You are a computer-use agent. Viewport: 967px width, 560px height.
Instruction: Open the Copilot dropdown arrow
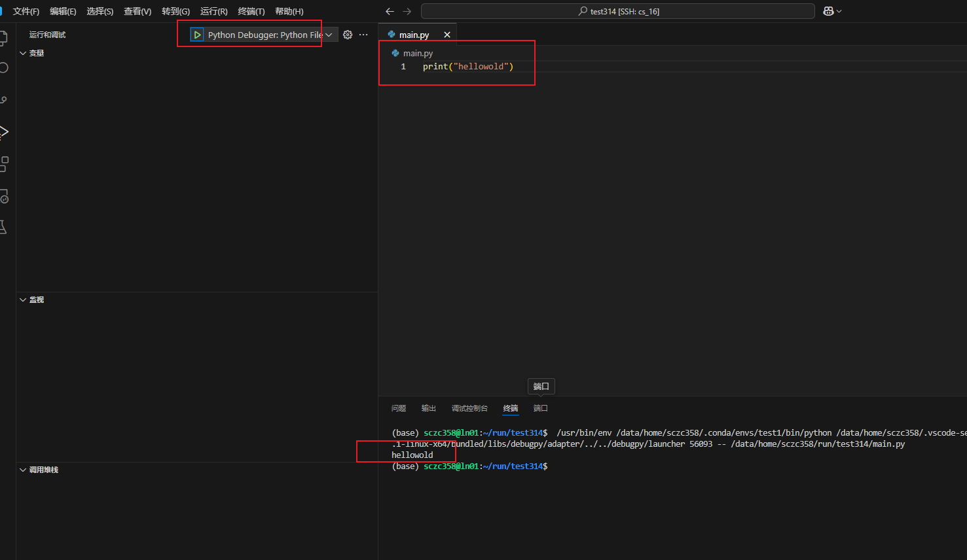coord(839,11)
